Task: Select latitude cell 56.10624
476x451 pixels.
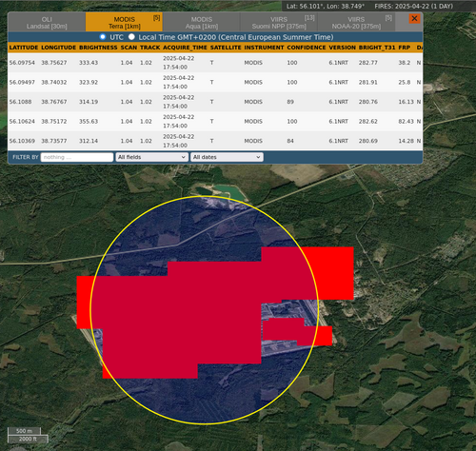Action: (22, 122)
